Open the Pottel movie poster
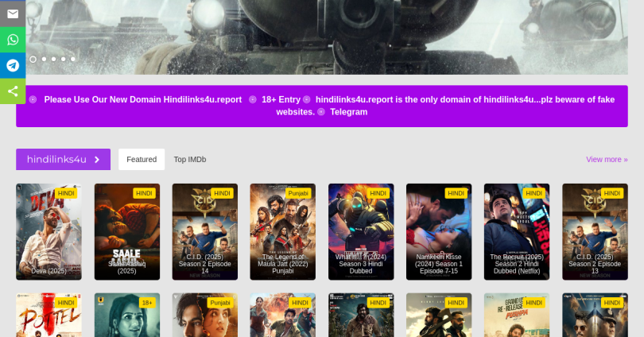 48,316
